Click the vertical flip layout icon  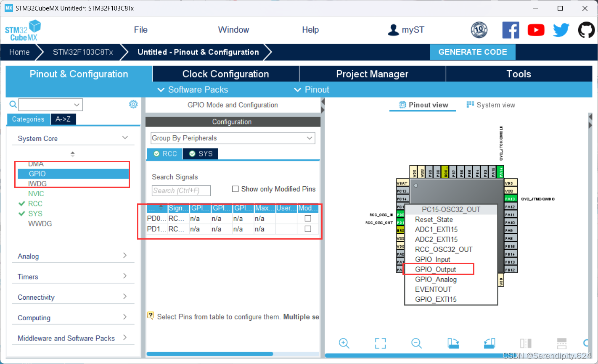tap(526, 343)
